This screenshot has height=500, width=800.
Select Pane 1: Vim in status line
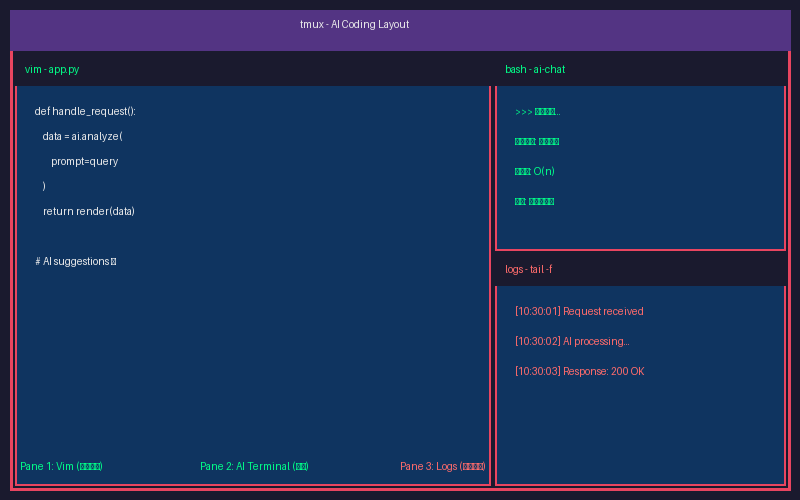coord(61,466)
